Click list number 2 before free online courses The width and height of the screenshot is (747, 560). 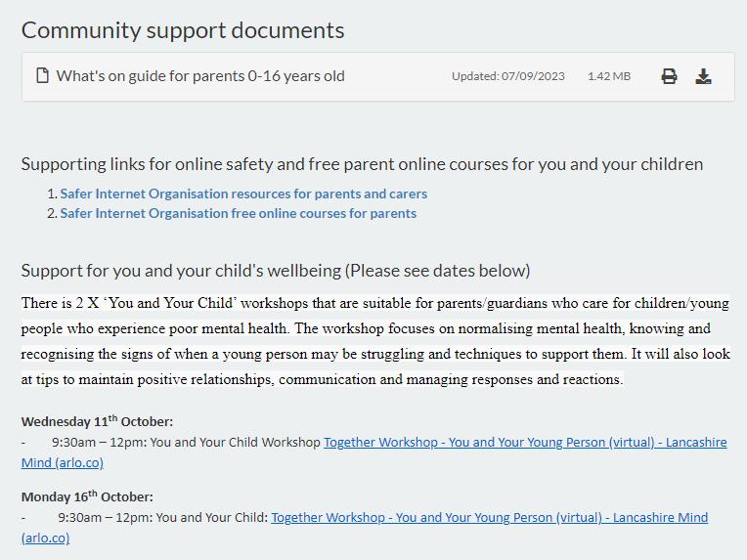pos(52,213)
